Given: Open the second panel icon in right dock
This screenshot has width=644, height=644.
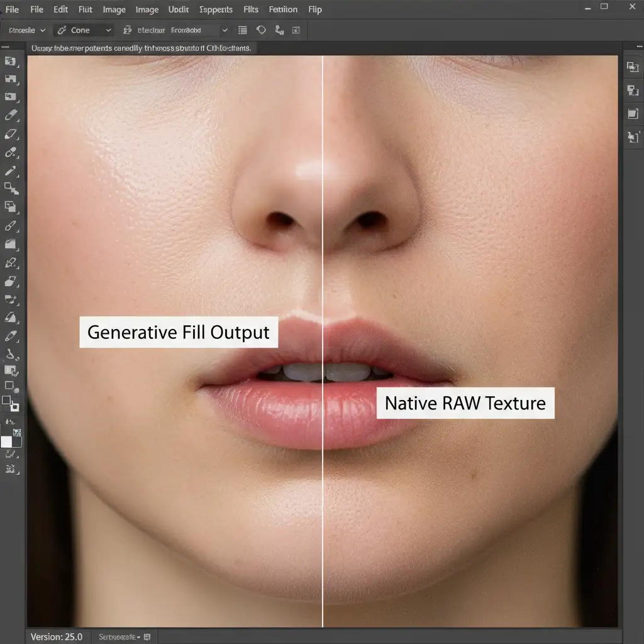Looking at the screenshot, I should tap(633, 91).
